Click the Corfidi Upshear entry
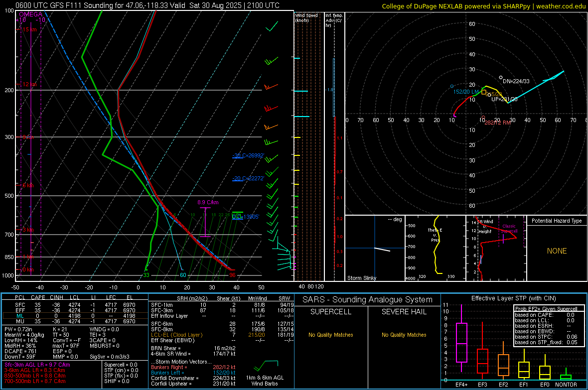The height and width of the screenshot is (390, 588). (193, 384)
